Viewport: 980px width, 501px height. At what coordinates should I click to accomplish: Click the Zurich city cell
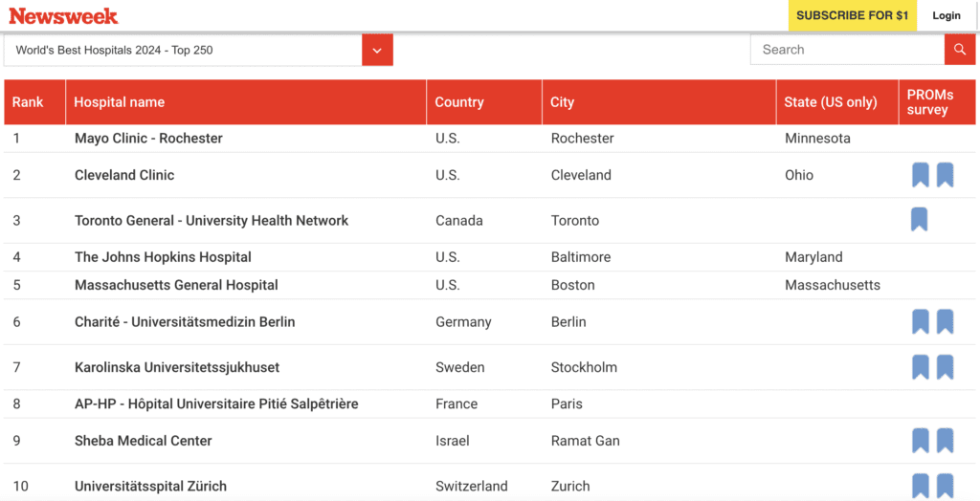(x=570, y=486)
